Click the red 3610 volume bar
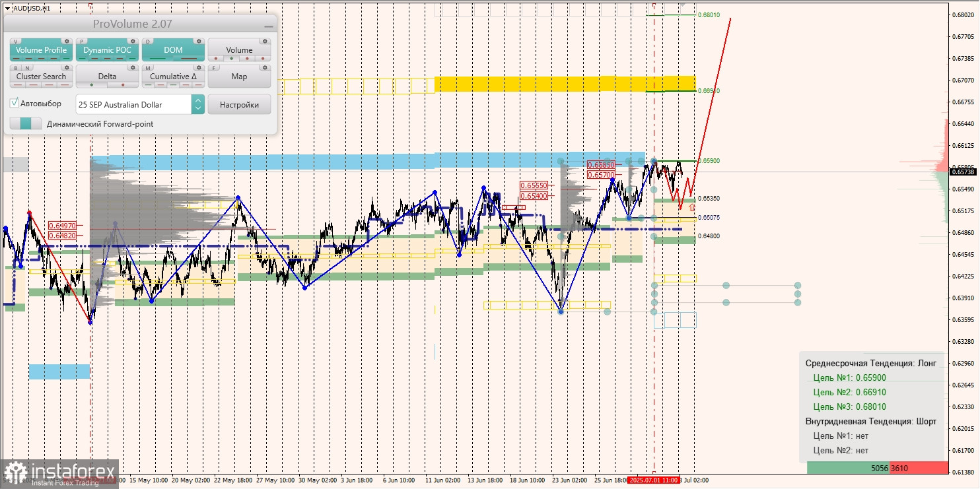Viewport: 980px width, 489px height. point(919,468)
